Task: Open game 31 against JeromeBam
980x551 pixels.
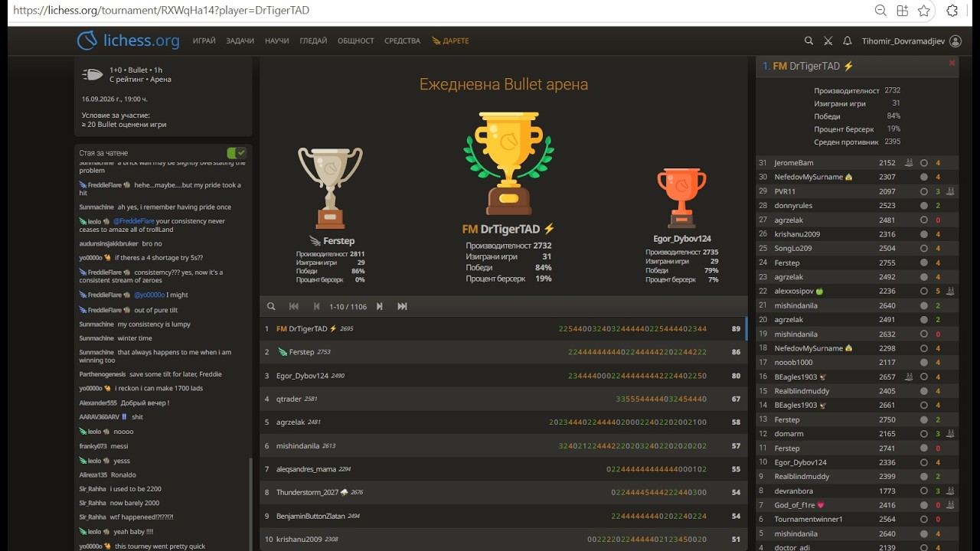Action: point(857,163)
